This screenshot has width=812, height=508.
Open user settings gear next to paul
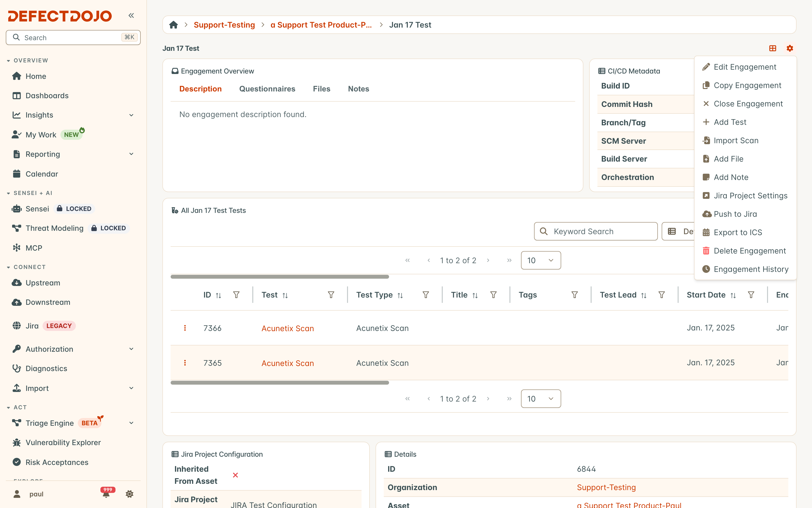[x=130, y=494]
